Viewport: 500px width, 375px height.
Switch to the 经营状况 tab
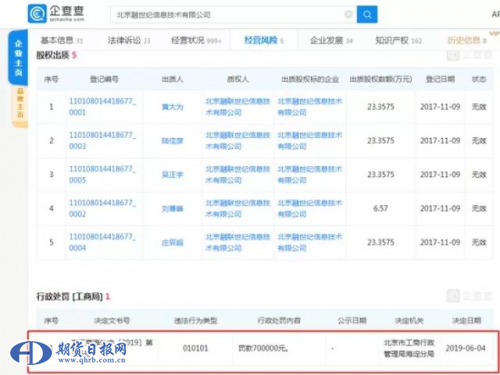196,40
